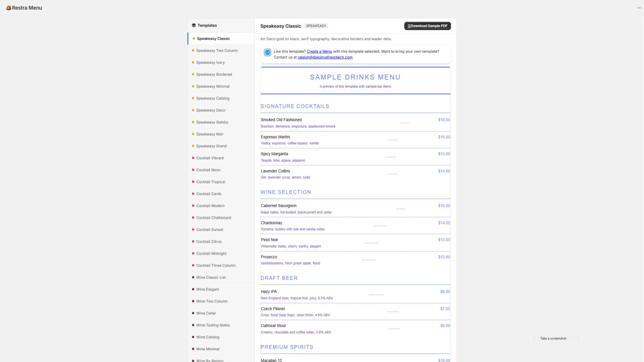Open the Create a Menu link
Image resolution: width=644 pixels, height=362 pixels.
[x=320, y=51]
